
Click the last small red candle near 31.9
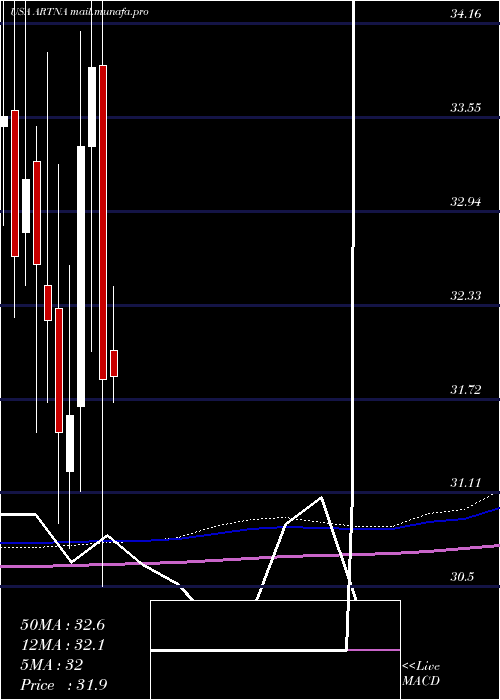(114, 363)
